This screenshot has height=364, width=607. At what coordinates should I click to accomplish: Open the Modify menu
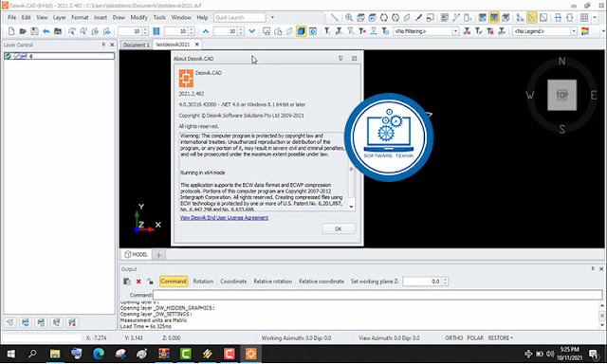(x=138, y=17)
